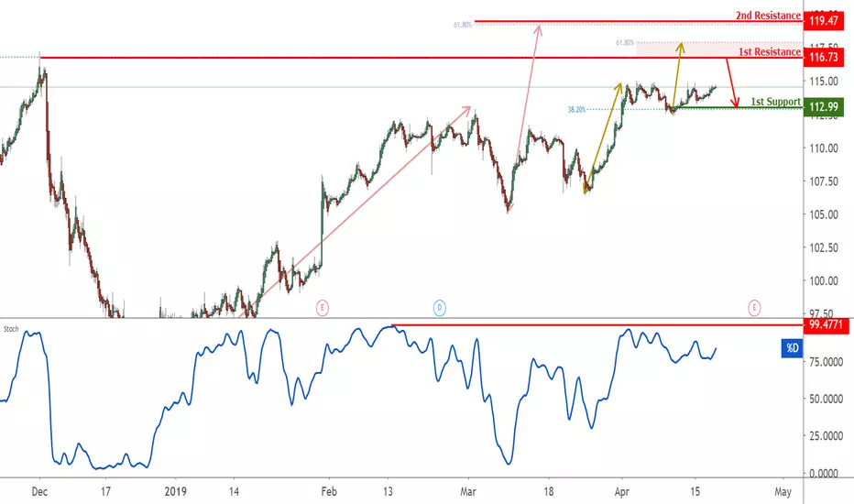
Task: Click the 99.4771 stochastic level tag
Action: [x=826, y=325]
